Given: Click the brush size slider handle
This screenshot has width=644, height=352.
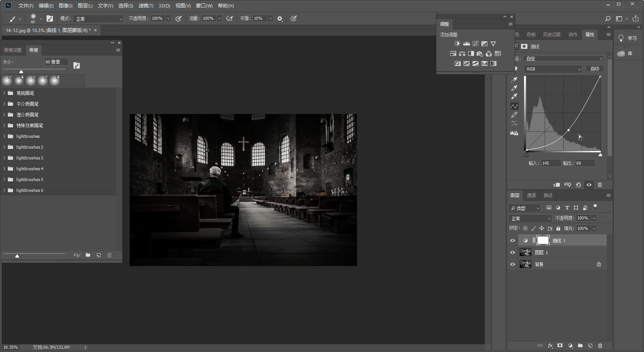Looking at the screenshot, I should click(x=21, y=72).
